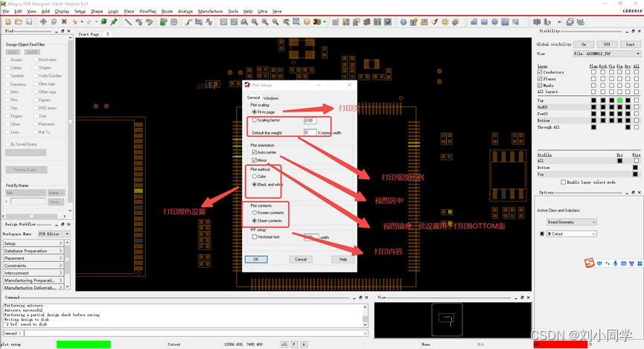Click the Save disk toolbar icon
Viewport: 644px width, 349px height.
point(28,22)
